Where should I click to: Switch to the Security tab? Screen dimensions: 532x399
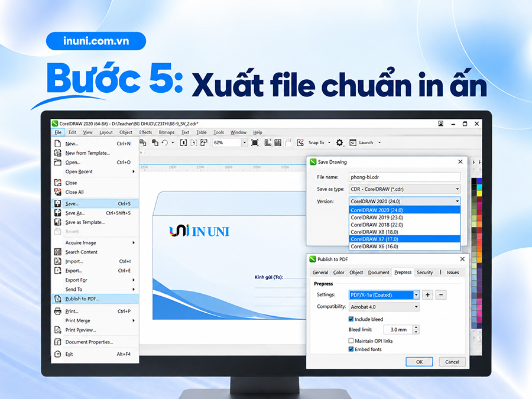(x=424, y=272)
